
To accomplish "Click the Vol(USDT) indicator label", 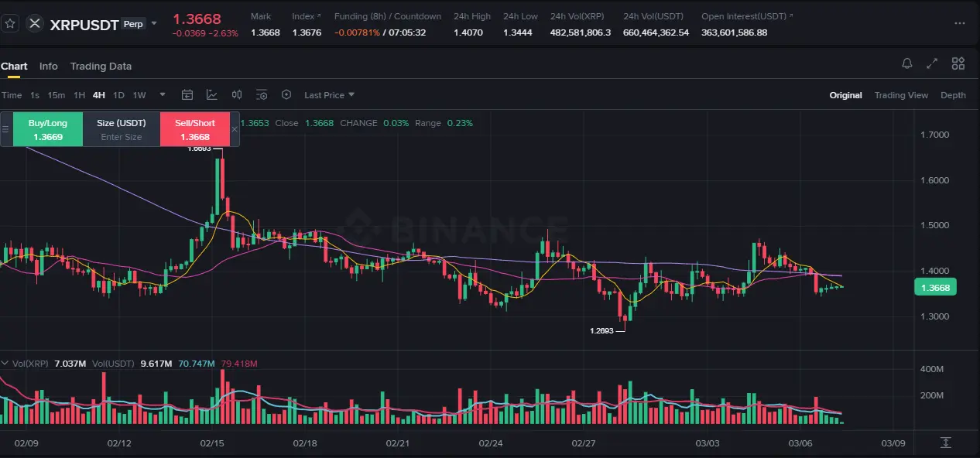I will pyautogui.click(x=111, y=364).
